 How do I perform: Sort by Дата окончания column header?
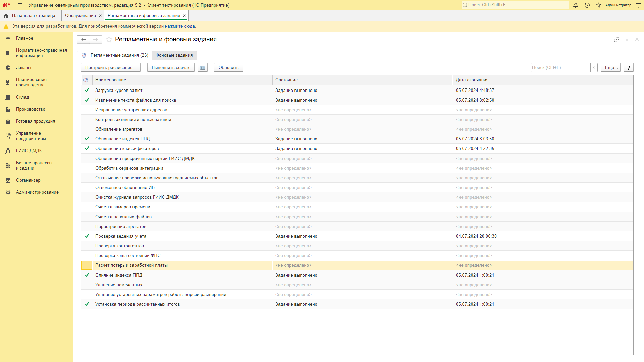pos(543,80)
